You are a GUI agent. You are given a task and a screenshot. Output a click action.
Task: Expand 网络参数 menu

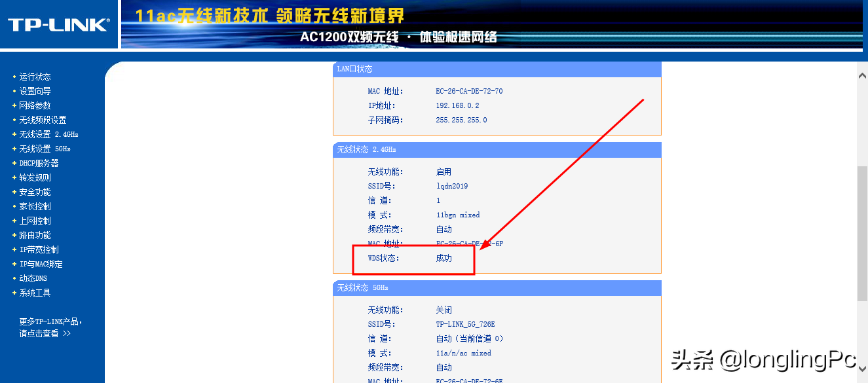[35, 105]
